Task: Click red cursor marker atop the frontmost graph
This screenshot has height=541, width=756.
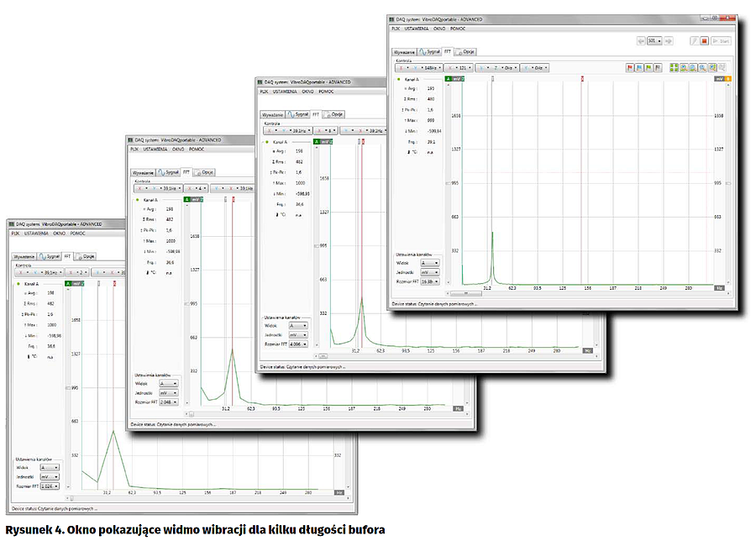Action: (x=582, y=78)
